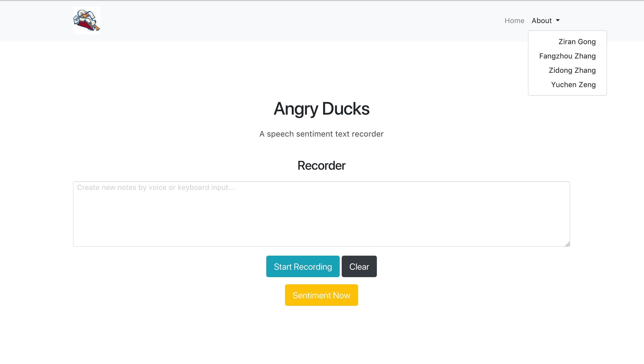The image size is (644, 364).
Task: Choose Fangzhou Zhang in About menu
Action: tap(567, 56)
